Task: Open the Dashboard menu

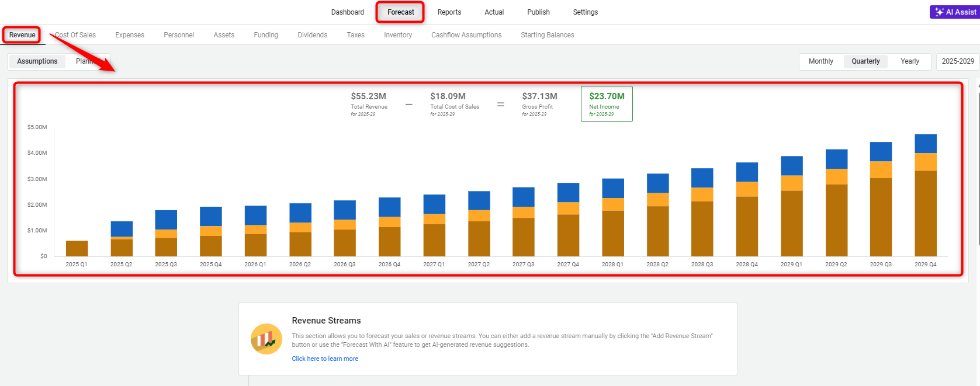Action: (x=347, y=12)
